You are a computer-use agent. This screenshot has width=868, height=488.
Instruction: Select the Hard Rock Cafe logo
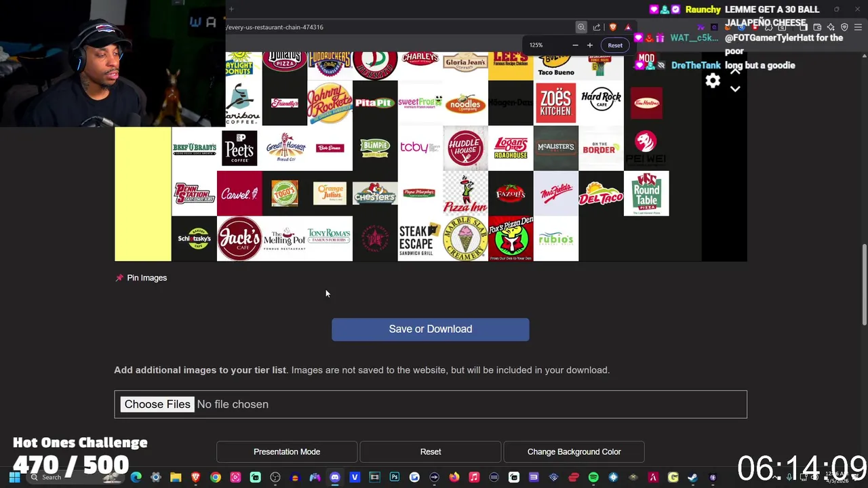click(x=601, y=103)
